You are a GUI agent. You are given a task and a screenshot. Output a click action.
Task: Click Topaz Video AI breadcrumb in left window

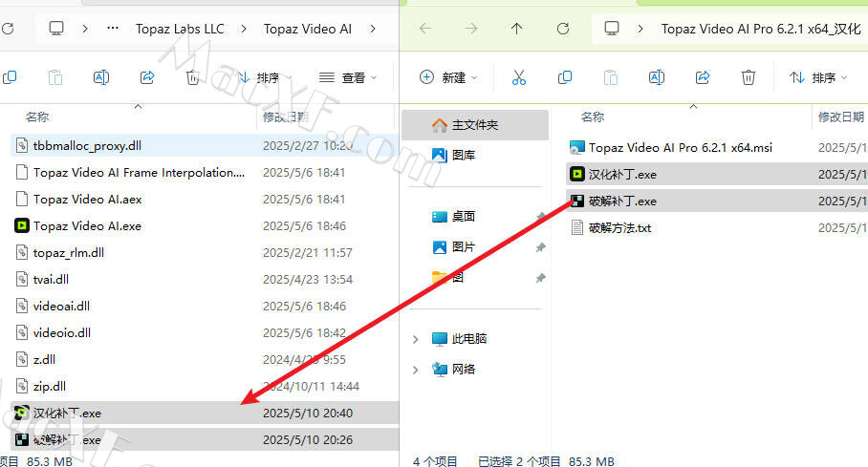coord(307,29)
